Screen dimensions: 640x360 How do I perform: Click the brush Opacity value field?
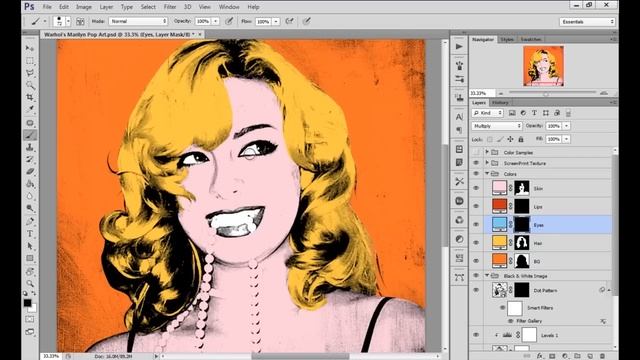point(203,21)
